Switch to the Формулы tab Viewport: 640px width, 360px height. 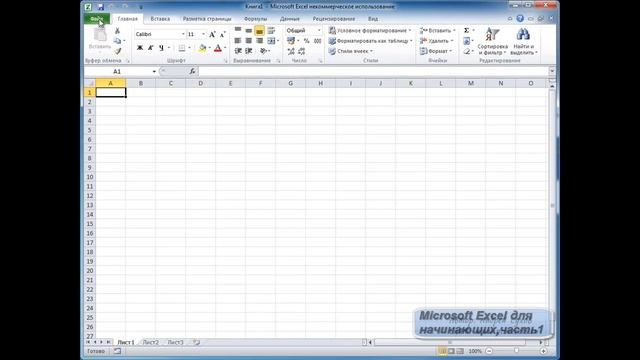[x=256, y=19]
